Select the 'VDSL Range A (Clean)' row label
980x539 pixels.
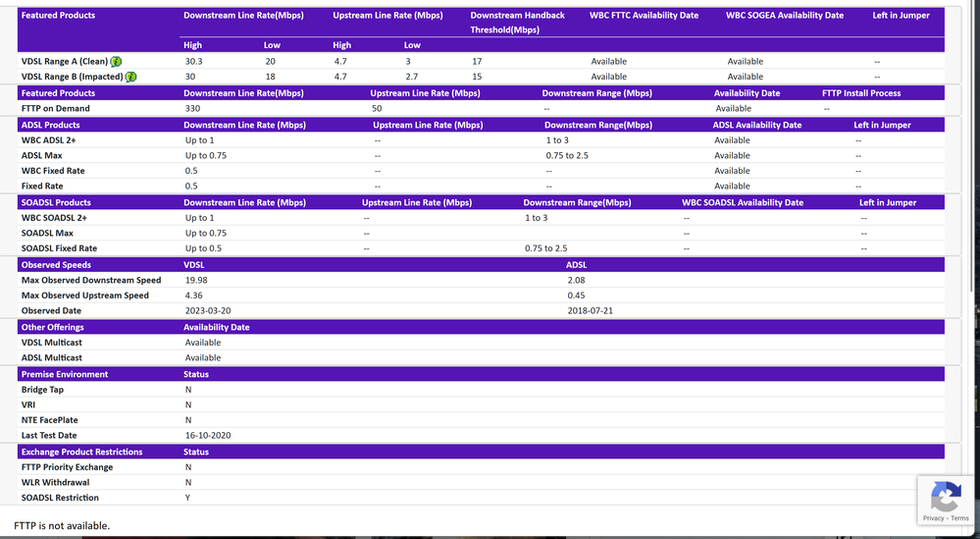click(65, 61)
